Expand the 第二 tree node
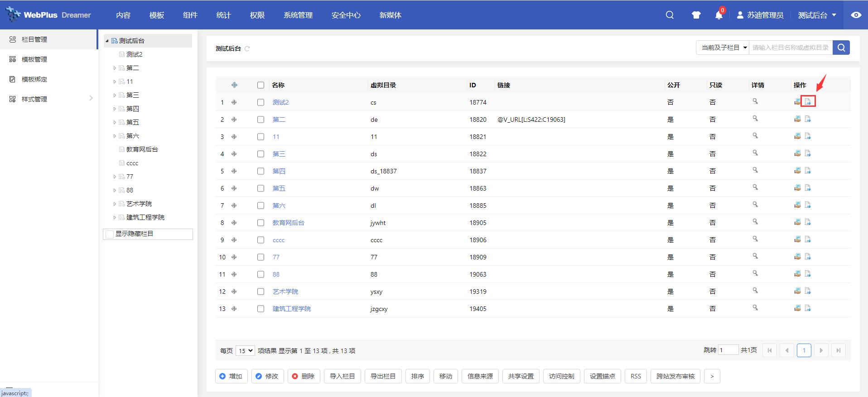The image size is (868, 397). (115, 68)
